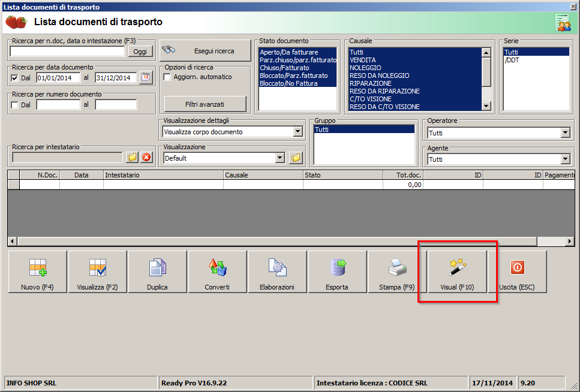Click Intestatario column header

[x=164, y=175]
